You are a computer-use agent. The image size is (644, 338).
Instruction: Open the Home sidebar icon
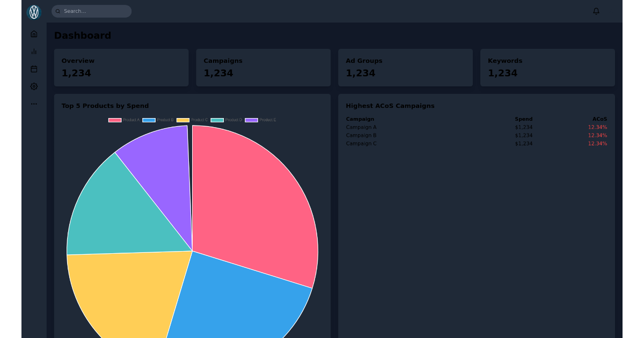click(34, 33)
